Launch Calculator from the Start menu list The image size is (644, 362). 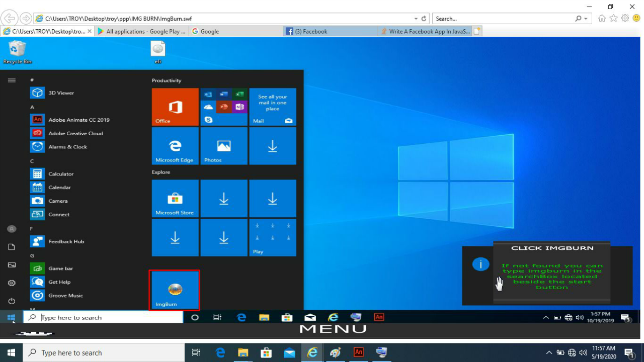[x=52, y=174]
